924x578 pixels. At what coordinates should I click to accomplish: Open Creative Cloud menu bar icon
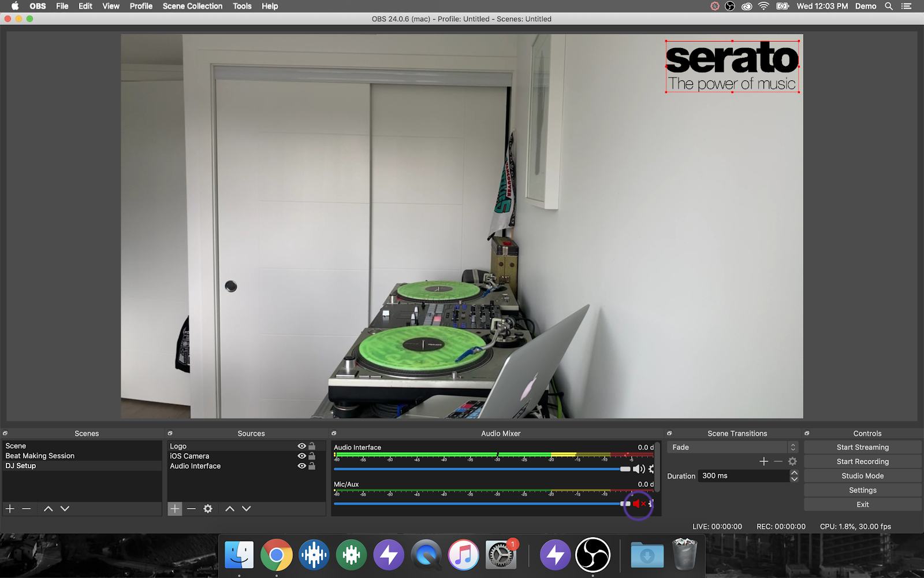pyautogui.click(x=747, y=6)
